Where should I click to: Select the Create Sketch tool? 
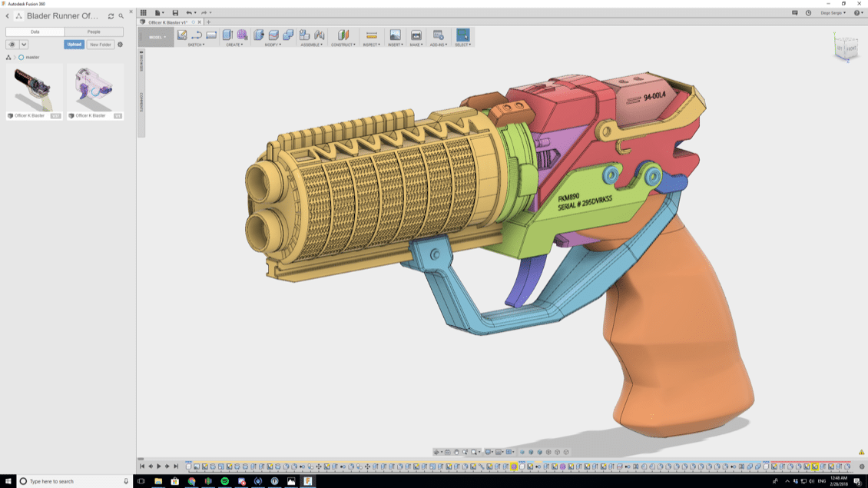pyautogui.click(x=182, y=35)
